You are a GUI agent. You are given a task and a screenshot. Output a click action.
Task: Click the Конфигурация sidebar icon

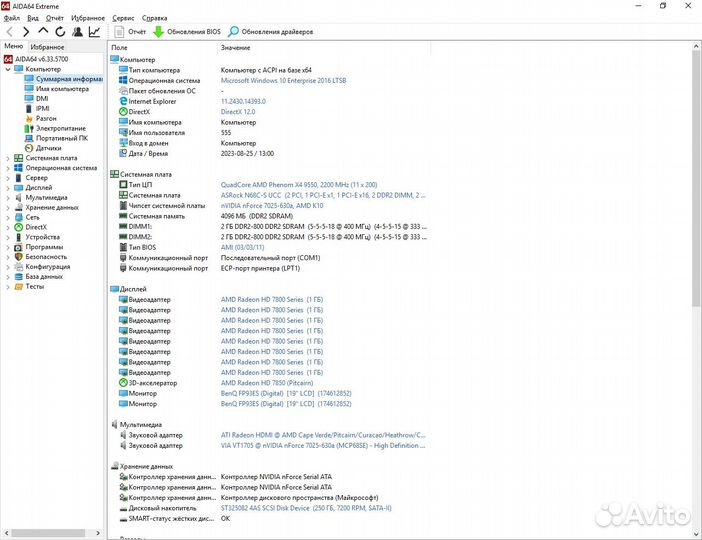18,266
